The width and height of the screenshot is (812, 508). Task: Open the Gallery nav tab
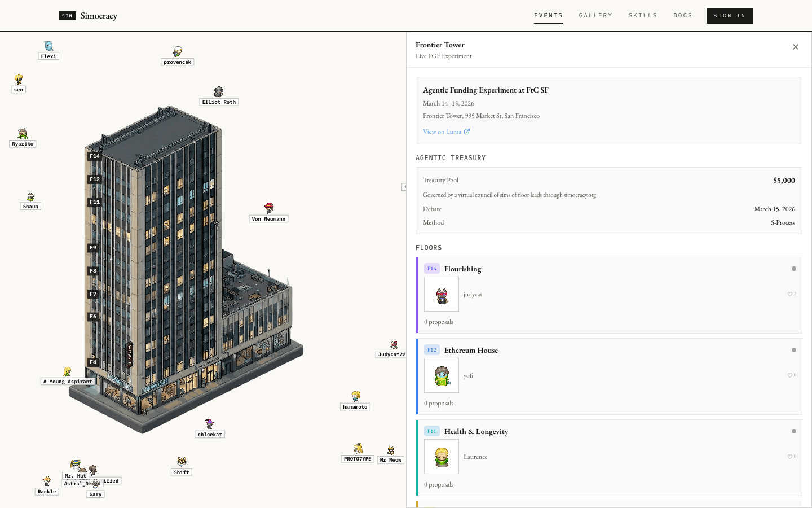click(595, 16)
